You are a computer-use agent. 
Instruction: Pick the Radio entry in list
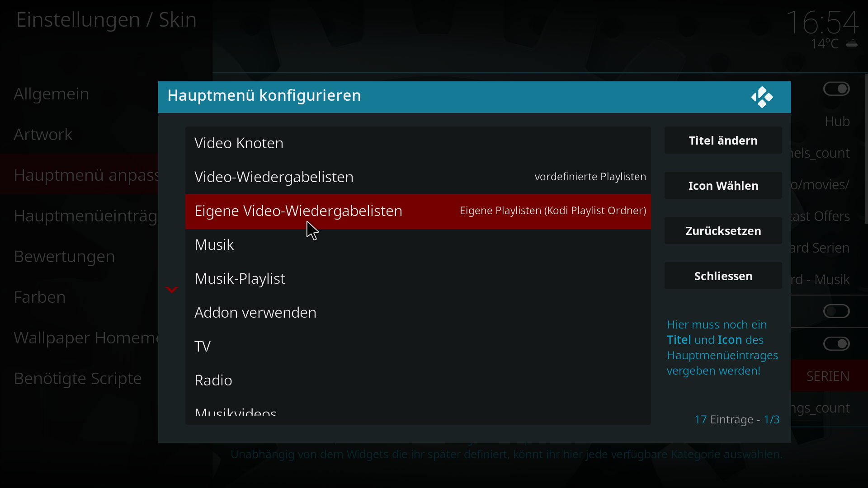pyautogui.click(x=418, y=380)
